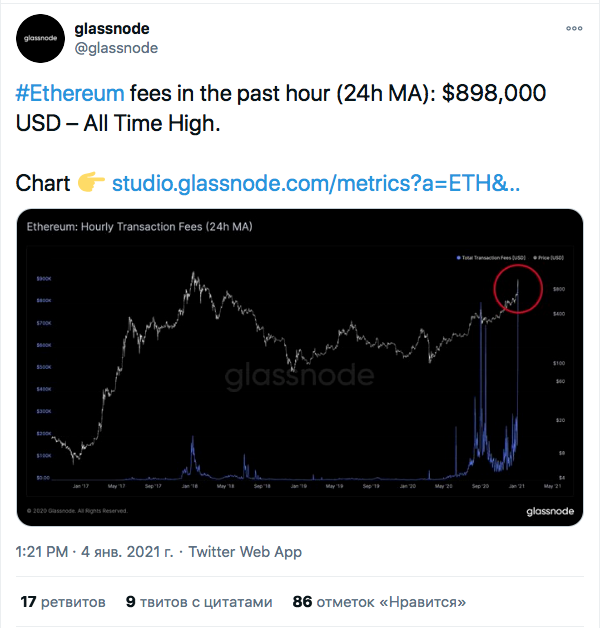The image size is (601, 628).
Task: View the 9 quote tweets
Action: pos(198,603)
